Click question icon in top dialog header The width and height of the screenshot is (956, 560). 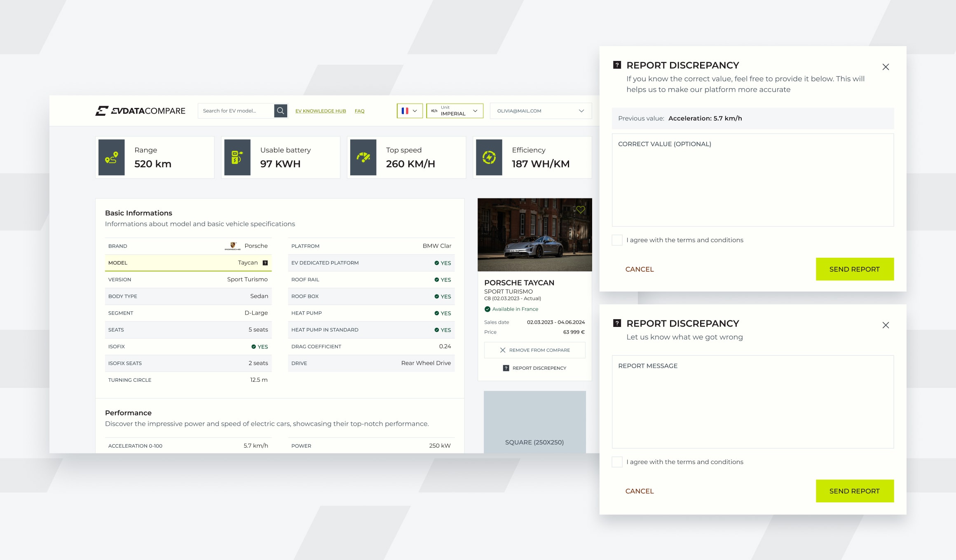[x=617, y=65]
